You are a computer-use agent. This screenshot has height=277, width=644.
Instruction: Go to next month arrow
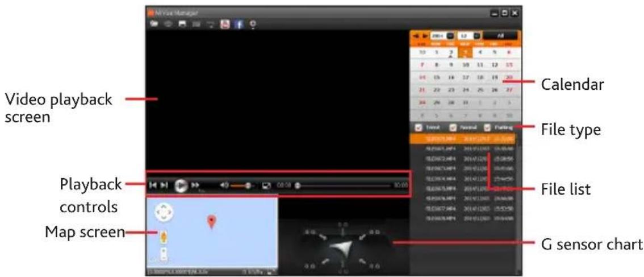[x=424, y=36]
